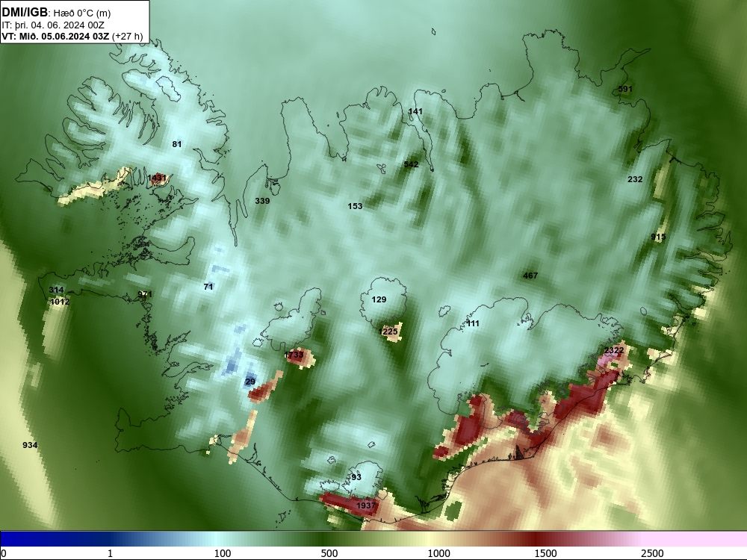Image resolution: width=747 pixels, height=560 pixels.
Task: Select the 141 value on the map
Action: click(x=415, y=111)
